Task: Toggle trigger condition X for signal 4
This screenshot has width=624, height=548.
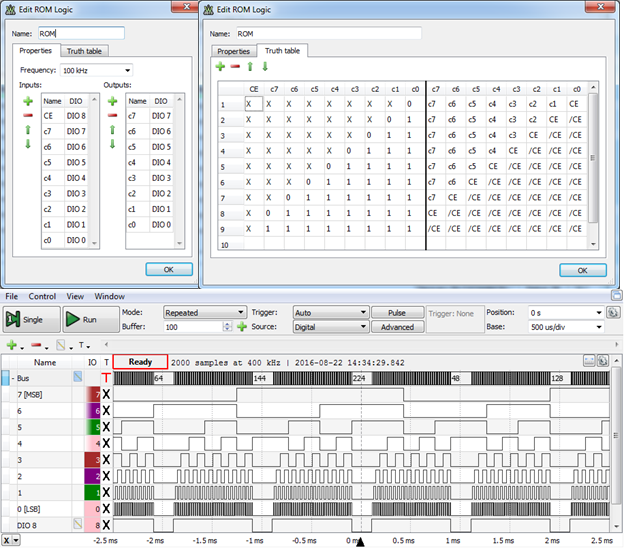Action: (x=106, y=443)
